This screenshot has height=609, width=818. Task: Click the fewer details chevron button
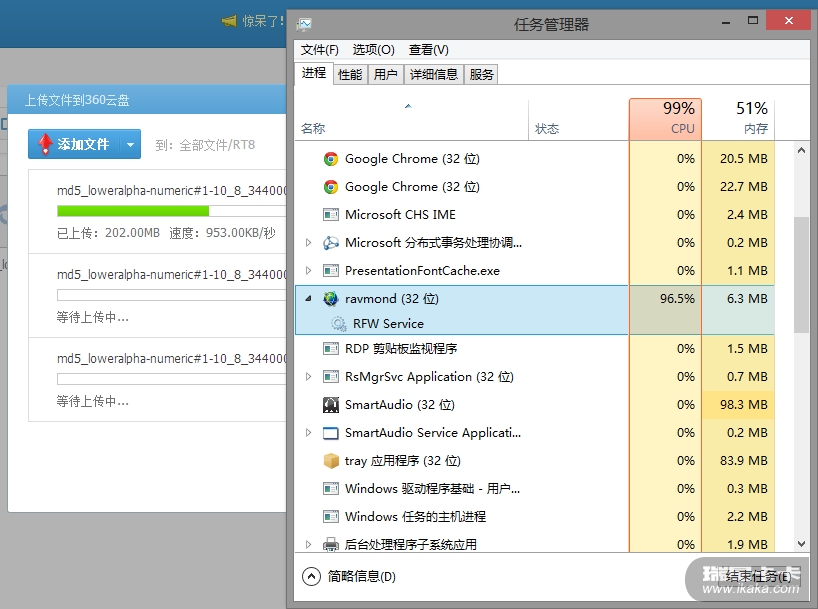pyautogui.click(x=311, y=577)
